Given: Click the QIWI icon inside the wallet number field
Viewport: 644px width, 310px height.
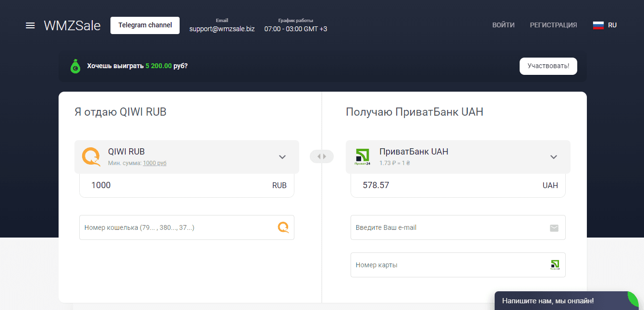Looking at the screenshot, I should (x=283, y=227).
